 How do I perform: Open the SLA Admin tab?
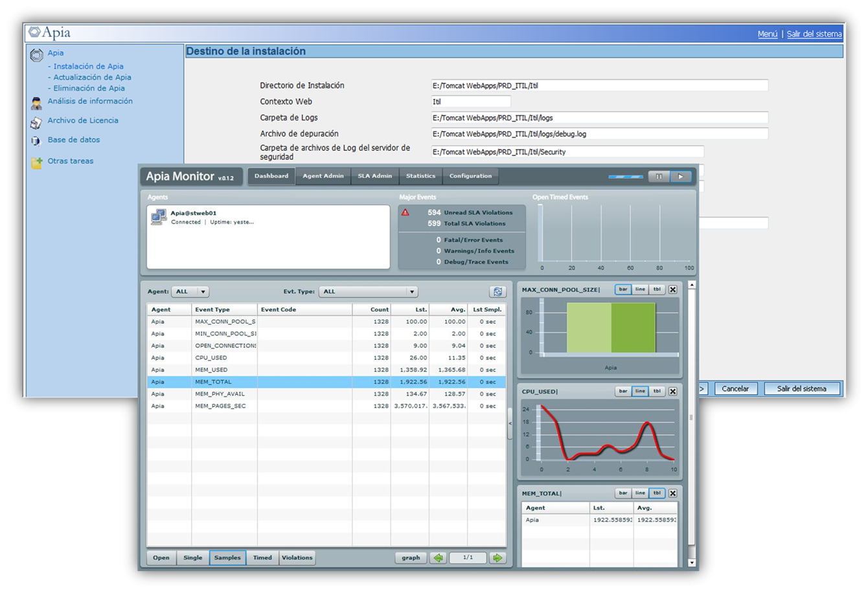[375, 176]
